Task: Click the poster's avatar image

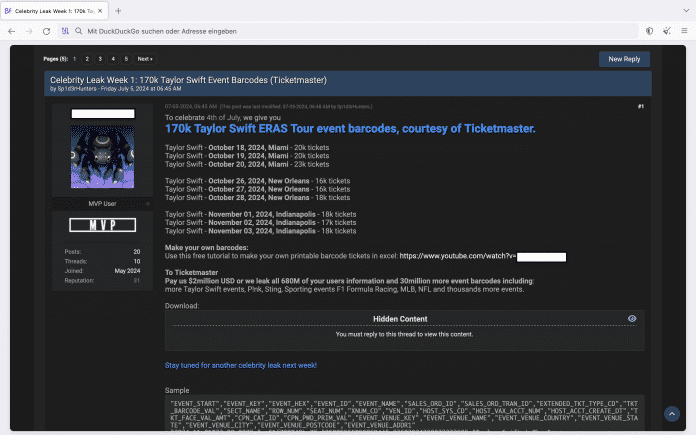Action: coord(103,157)
